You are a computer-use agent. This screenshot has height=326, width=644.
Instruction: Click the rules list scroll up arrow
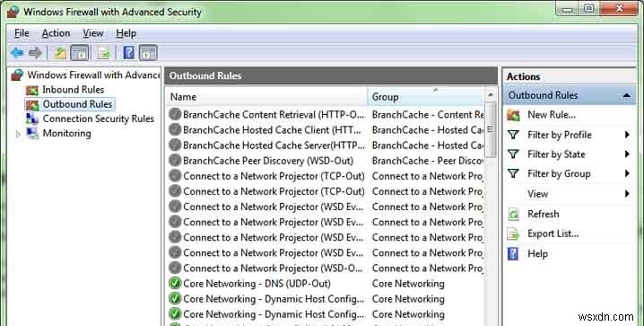click(x=491, y=95)
